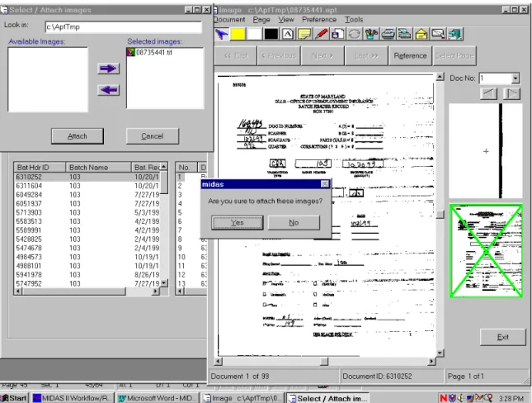Select the text annotation tool
532x403 pixels.
click(288, 34)
